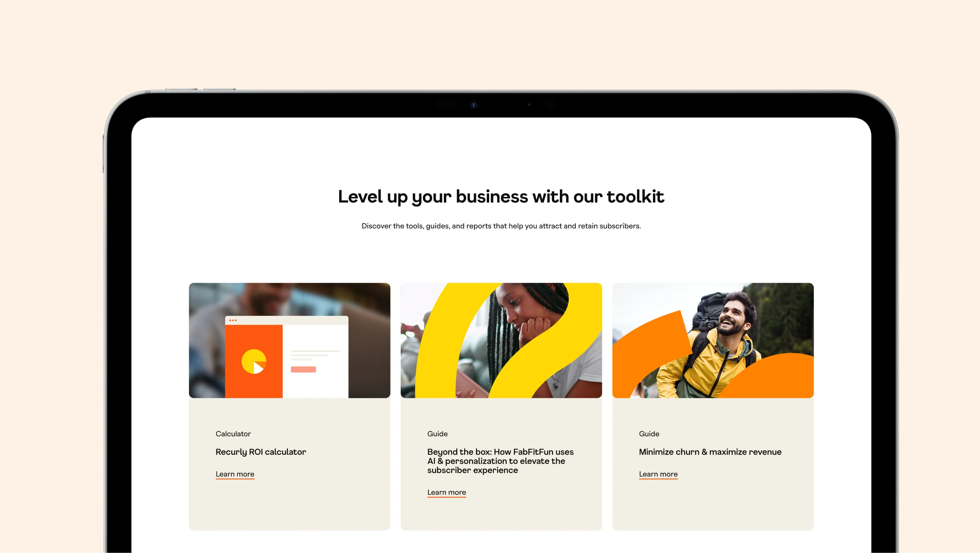Click the orange panel of the mockup window
Image resolution: width=980 pixels, height=553 pixels.
click(x=254, y=361)
